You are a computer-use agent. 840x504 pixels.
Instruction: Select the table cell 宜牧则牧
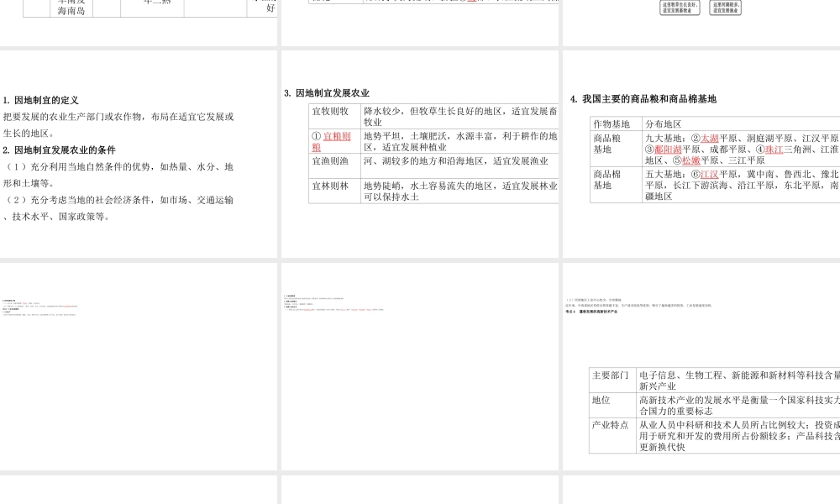click(334, 116)
